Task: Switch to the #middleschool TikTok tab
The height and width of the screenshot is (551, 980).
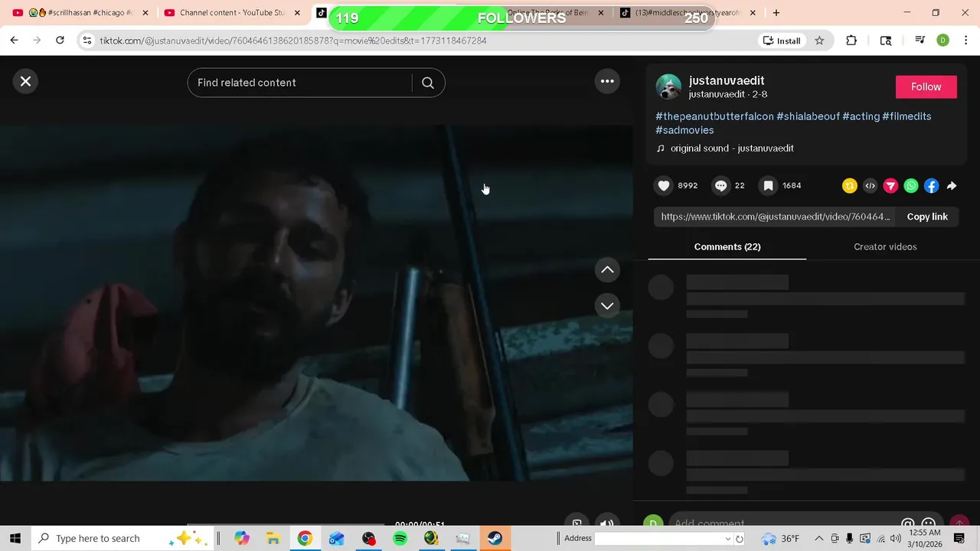Action: (x=688, y=13)
